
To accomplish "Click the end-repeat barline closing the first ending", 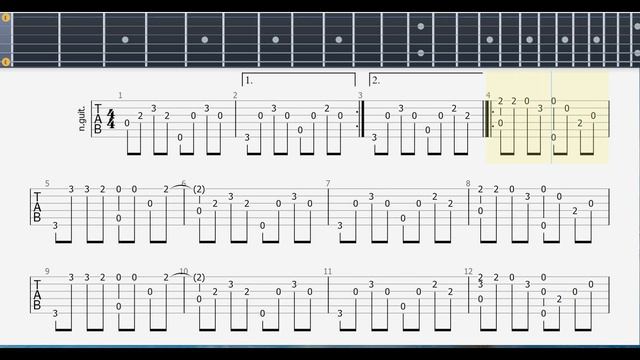I will click(x=360, y=119).
